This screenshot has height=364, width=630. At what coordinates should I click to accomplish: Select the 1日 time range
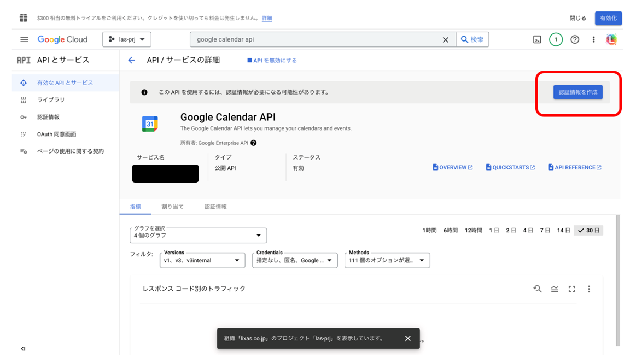coord(494,230)
